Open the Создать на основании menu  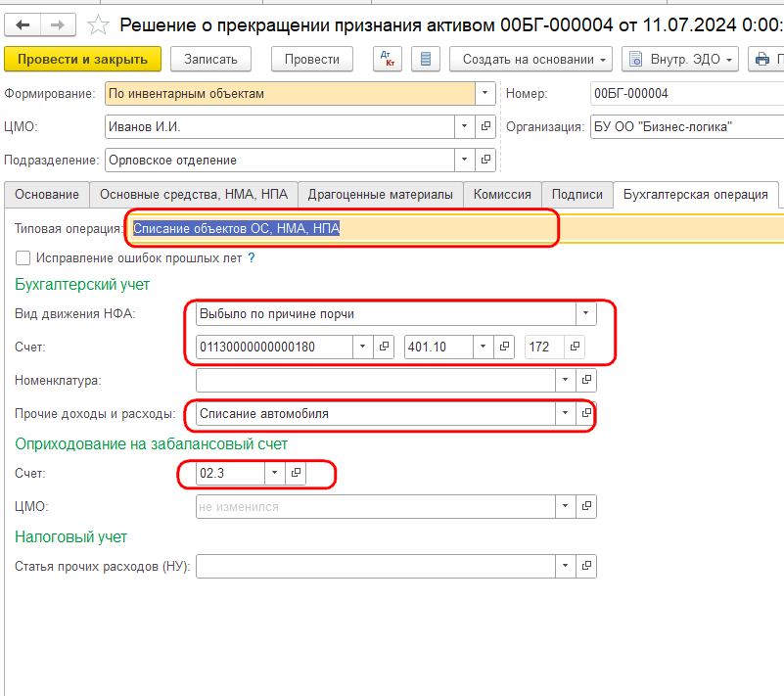tap(530, 59)
